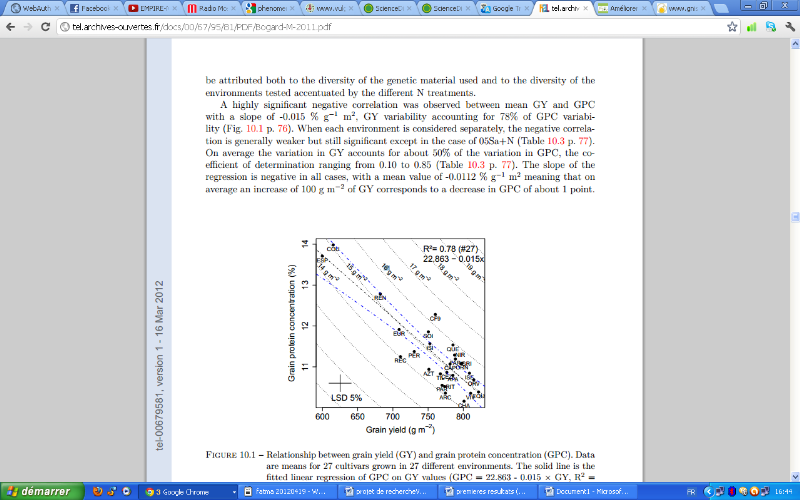Close the Radio Mo tab

click(x=234, y=8)
